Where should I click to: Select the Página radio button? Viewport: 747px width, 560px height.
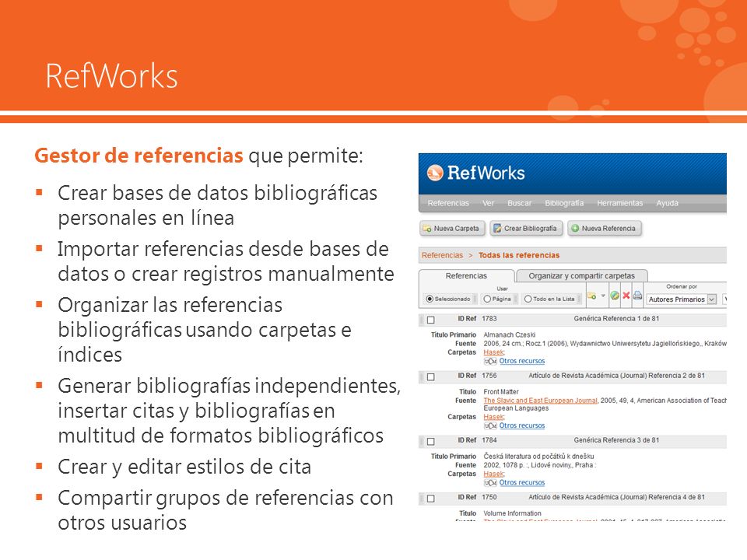(x=487, y=299)
